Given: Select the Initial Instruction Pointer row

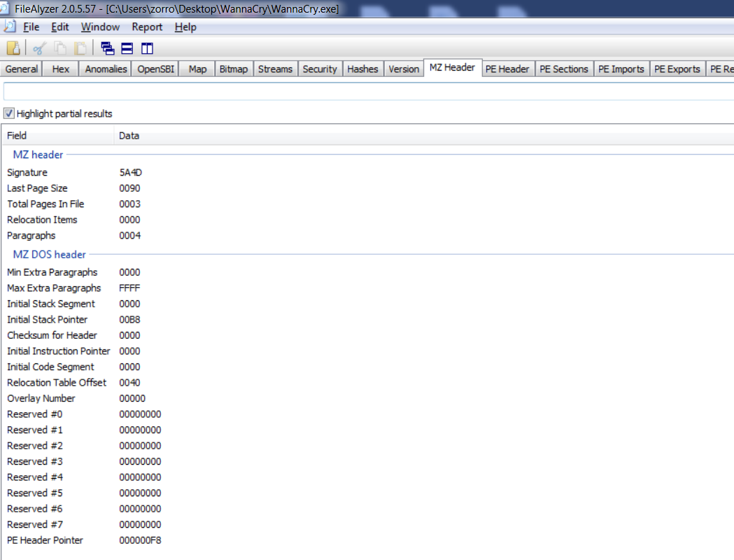Looking at the screenshot, I should [x=368, y=351].
